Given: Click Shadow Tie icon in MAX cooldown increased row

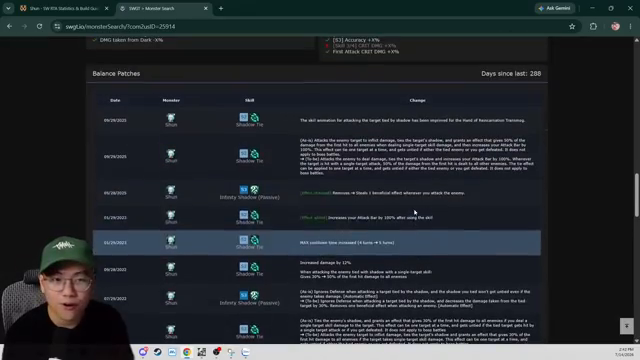Looking at the screenshot, I should tap(255, 240).
